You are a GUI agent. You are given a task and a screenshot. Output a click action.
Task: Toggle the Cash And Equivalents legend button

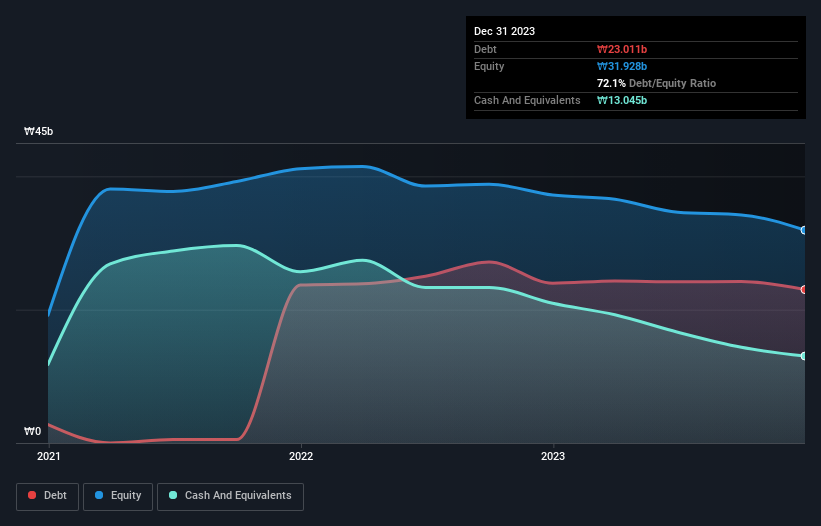[x=230, y=496]
